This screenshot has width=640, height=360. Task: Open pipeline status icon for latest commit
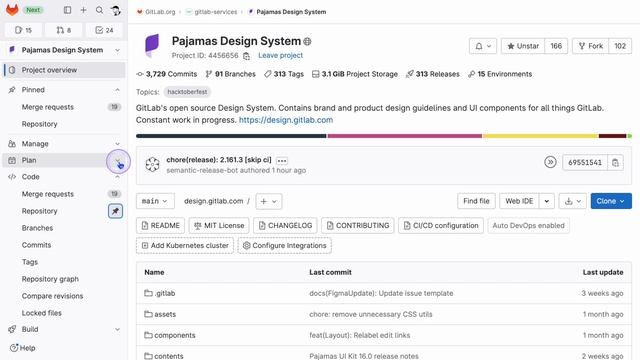pyautogui.click(x=550, y=162)
